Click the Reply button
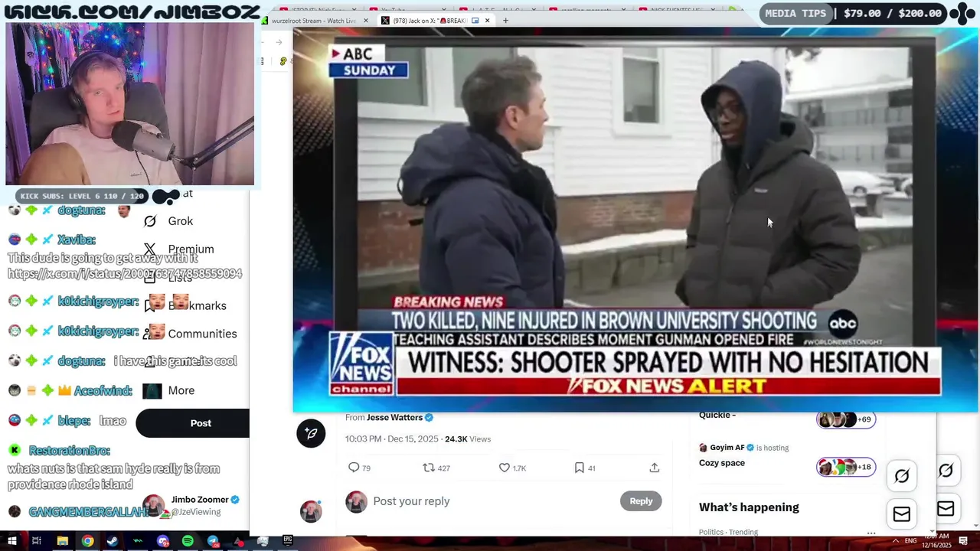 click(x=641, y=501)
